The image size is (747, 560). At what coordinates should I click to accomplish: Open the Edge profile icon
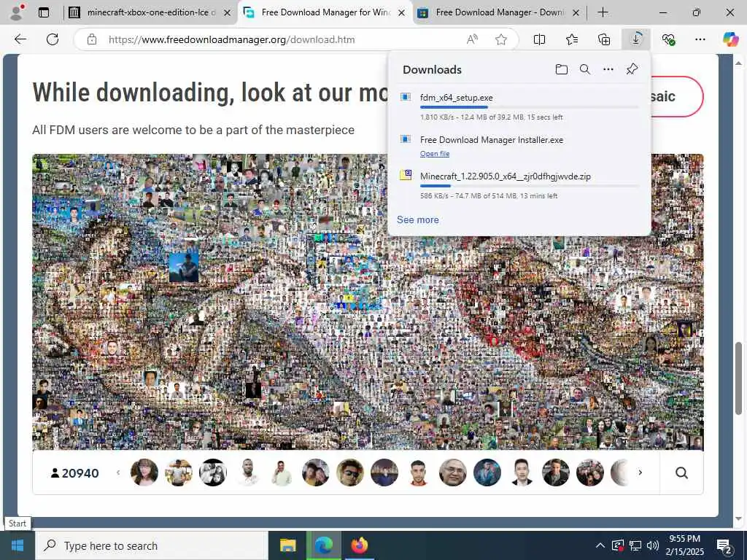17,12
